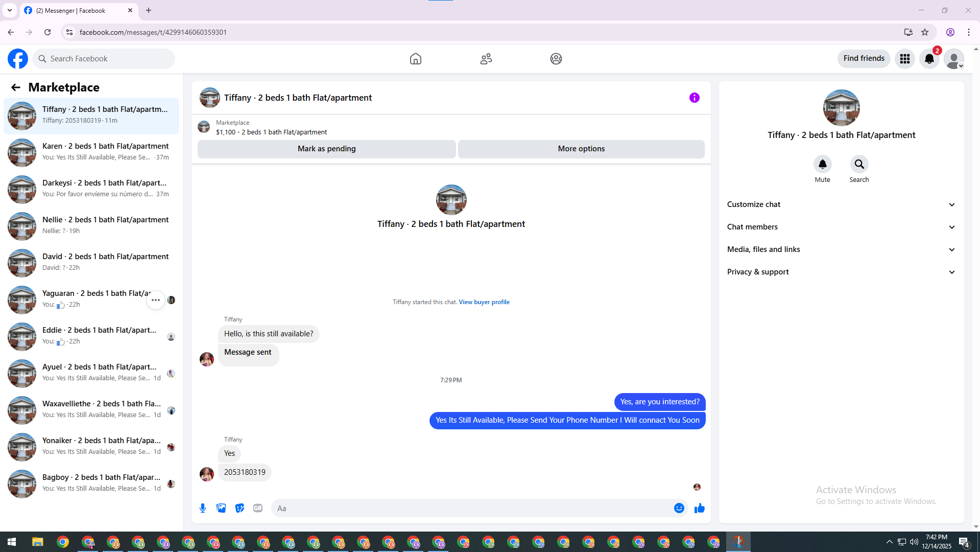The width and height of the screenshot is (980, 552).
Task: Open the tab search dropdown in Chrome
Action: tap(10, 10)
